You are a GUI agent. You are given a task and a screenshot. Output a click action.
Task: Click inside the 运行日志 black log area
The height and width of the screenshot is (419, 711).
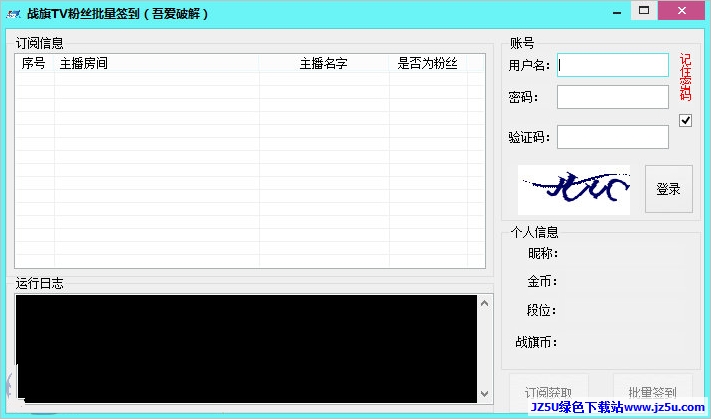(x=246, y=348)
